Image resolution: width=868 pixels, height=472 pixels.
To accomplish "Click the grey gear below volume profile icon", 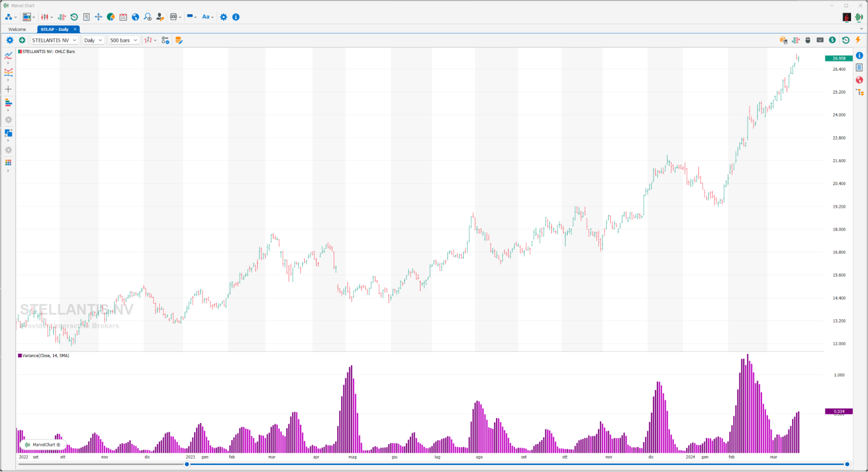I will coord(8,120).
